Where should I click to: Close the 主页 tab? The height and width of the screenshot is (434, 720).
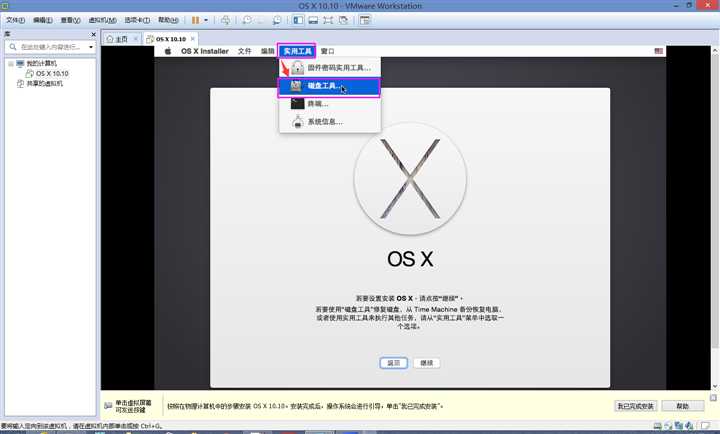tap(135, 39)
